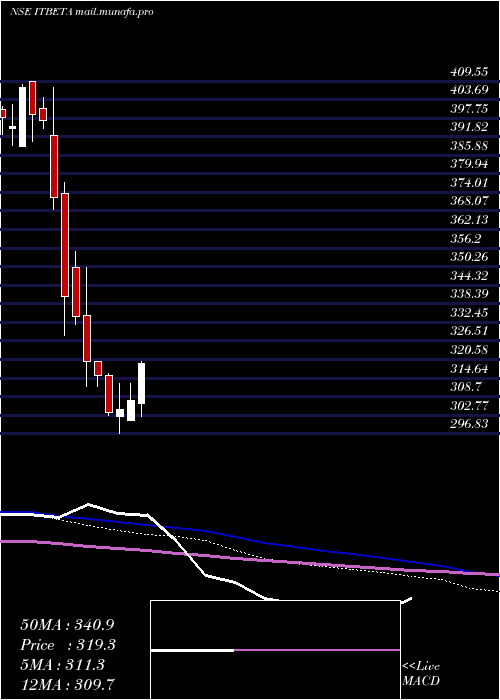This screenshot has height=700, width=500.
Task: Click the 50MA : 340.9 readout
Action: click(x=67, y=624)
